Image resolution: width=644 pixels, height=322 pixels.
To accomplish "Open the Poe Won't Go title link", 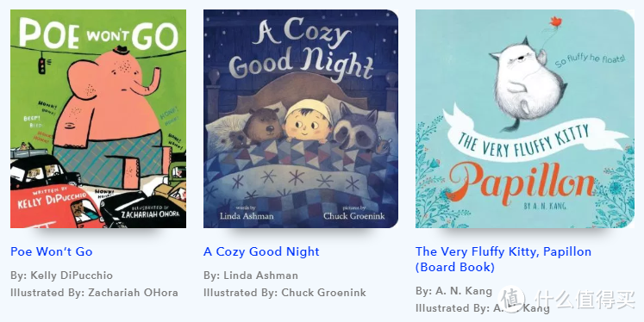I will tap(52, 251).
